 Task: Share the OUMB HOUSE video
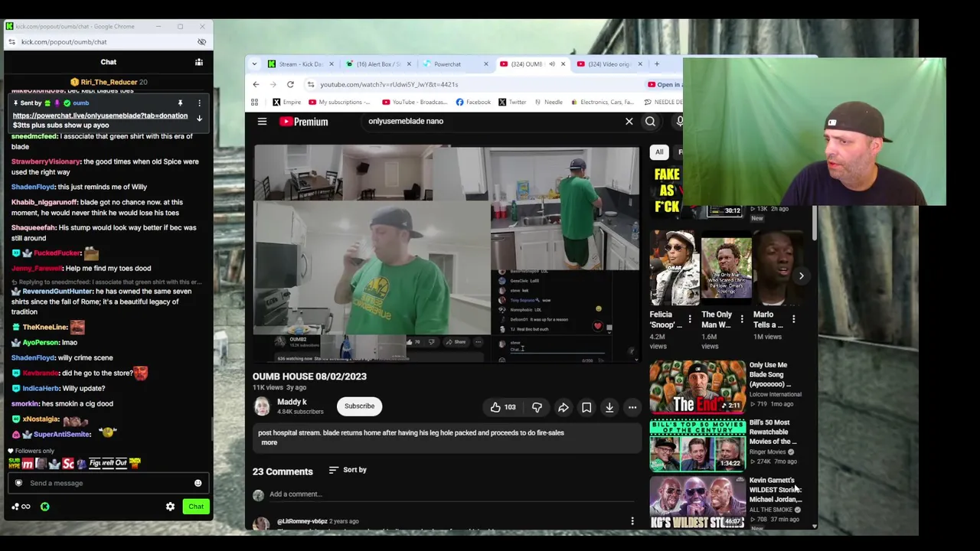(563, 407)
